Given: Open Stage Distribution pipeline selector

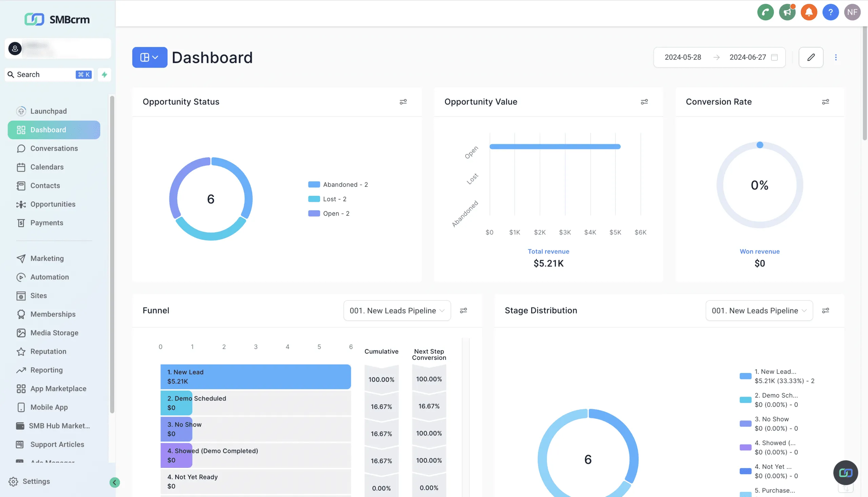Looking at the screenshot, I should 759,310.
